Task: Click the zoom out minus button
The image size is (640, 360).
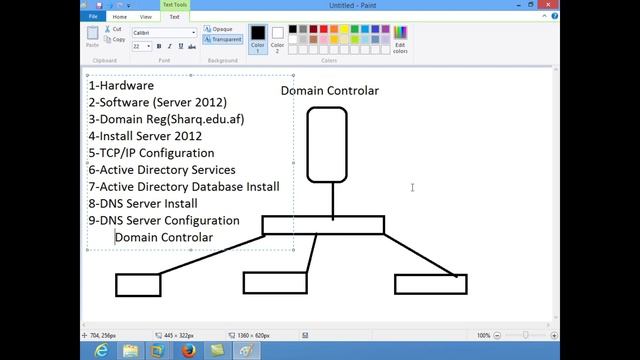Action: pyautogui.click(x=497, y=336)
